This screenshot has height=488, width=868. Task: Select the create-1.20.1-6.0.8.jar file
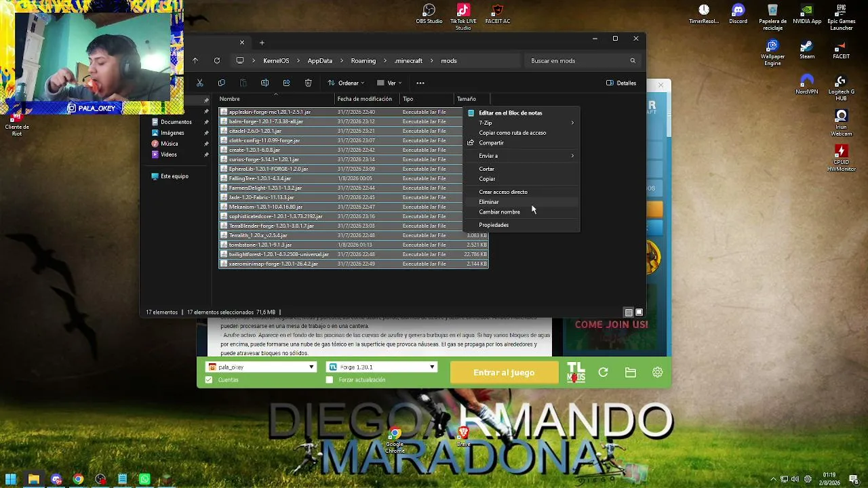click(x=353, y=150)
